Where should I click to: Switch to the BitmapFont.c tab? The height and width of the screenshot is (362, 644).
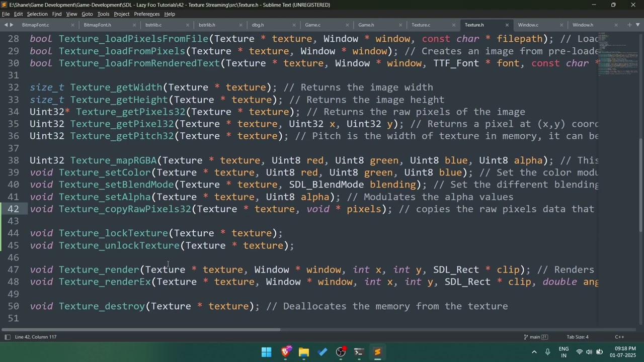[x=35, y=25]
